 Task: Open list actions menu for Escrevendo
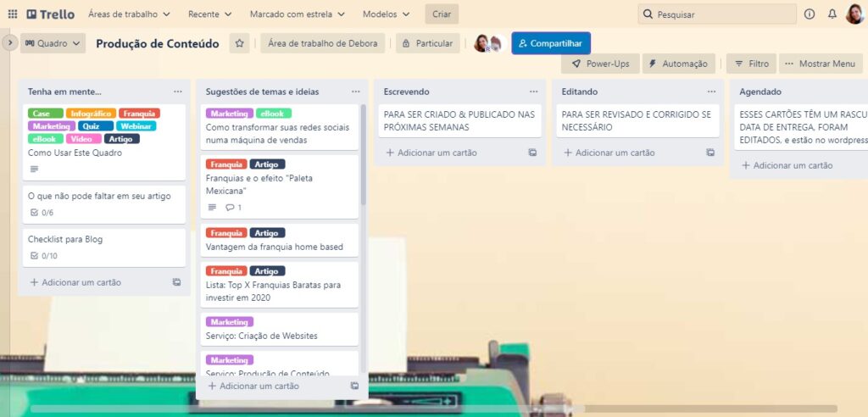tap(534, 92)
